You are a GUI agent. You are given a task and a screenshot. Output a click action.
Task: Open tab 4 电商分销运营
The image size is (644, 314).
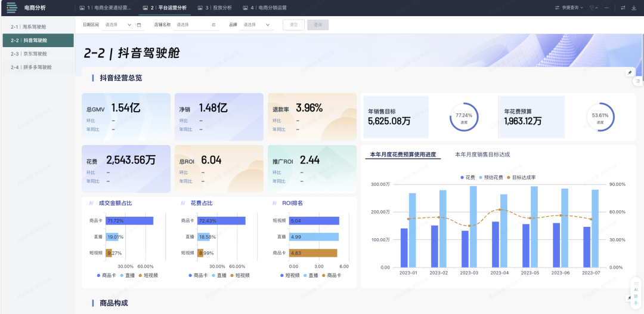click(x=265, y=8)
